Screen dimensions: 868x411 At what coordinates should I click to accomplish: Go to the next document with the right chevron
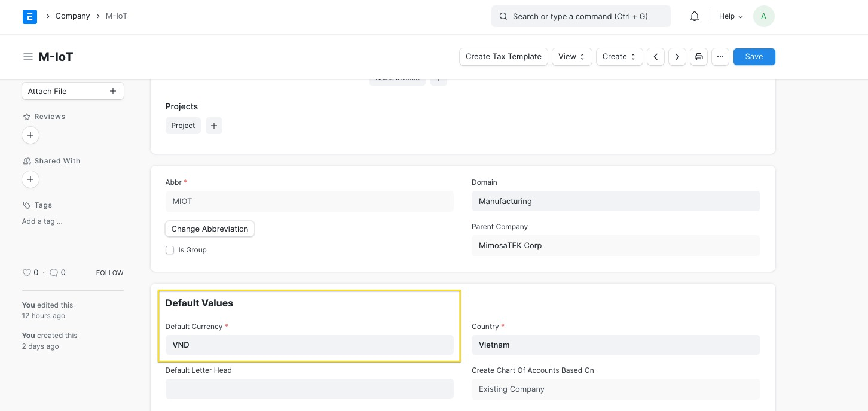pos(677,56)
